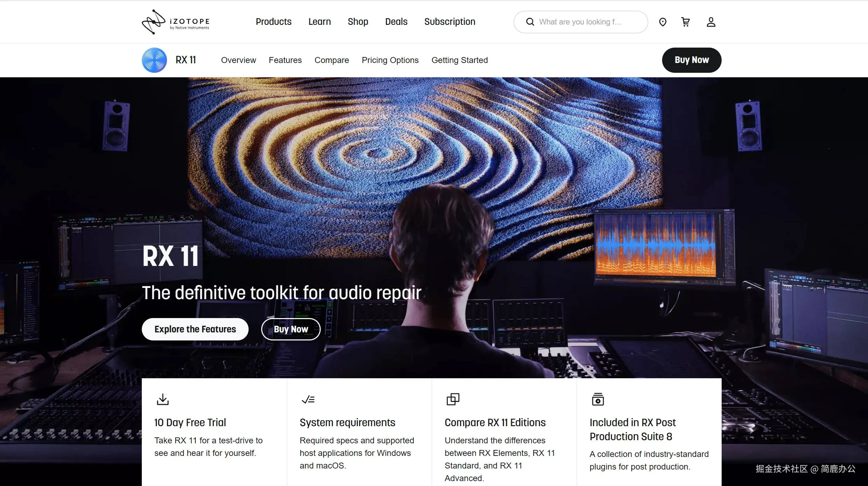868x486 pixels.
Task: Open the System requirements heading
Action: pos(347,423)
